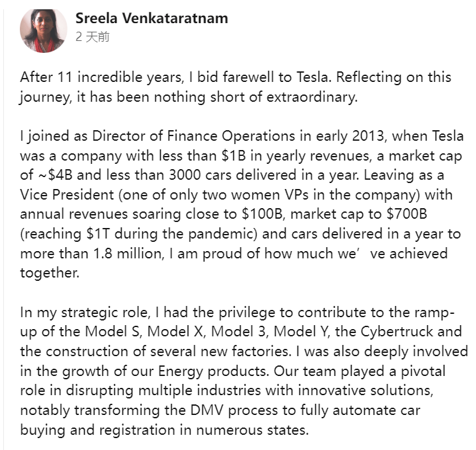This screenshot has height=450, width=476.
Task: Click the year "2013" in the post
Action: [368, 136]
